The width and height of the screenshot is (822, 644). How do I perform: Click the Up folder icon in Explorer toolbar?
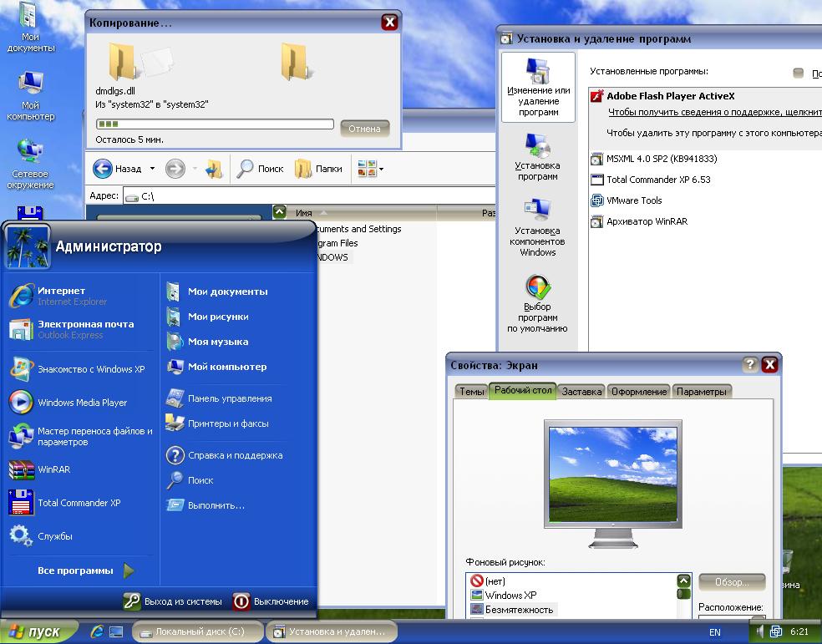[x=214, y=169]
